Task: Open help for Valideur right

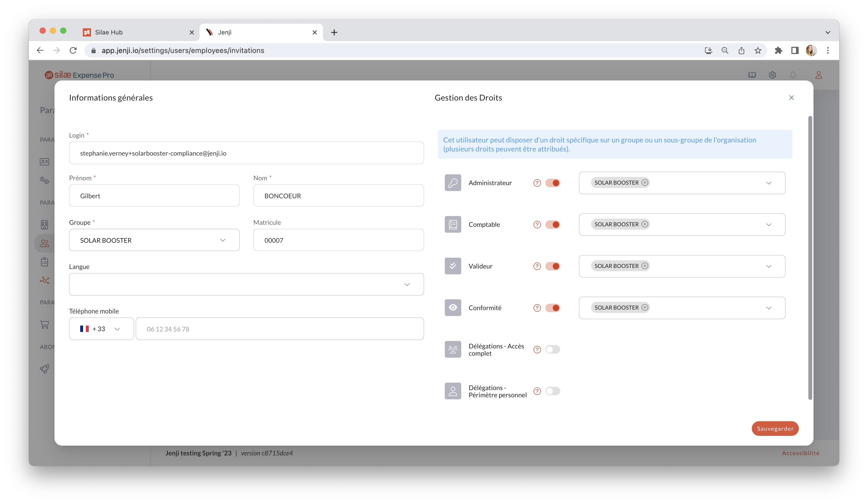Action: 537,266
